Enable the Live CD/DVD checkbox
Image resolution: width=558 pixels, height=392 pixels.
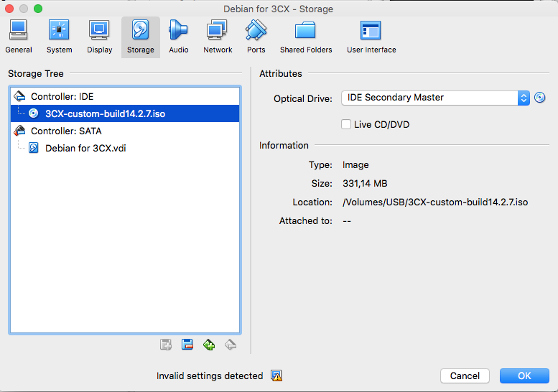tap(346, 124)
